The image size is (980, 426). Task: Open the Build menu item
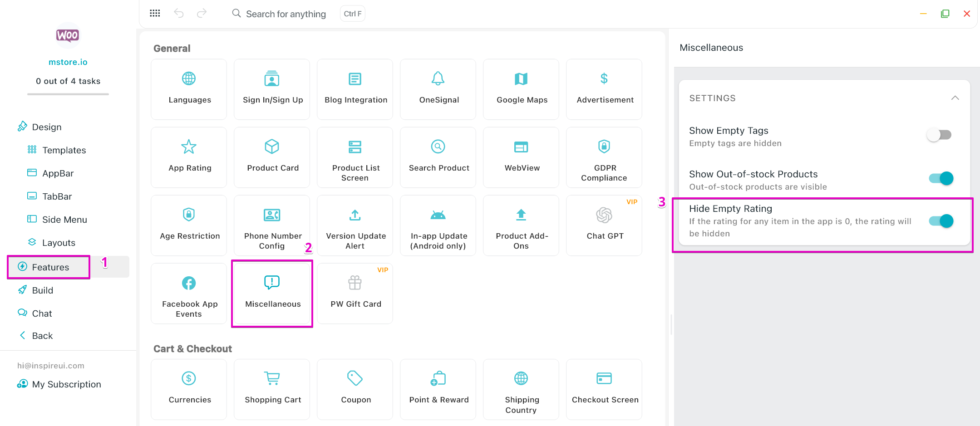coord(42,290)
